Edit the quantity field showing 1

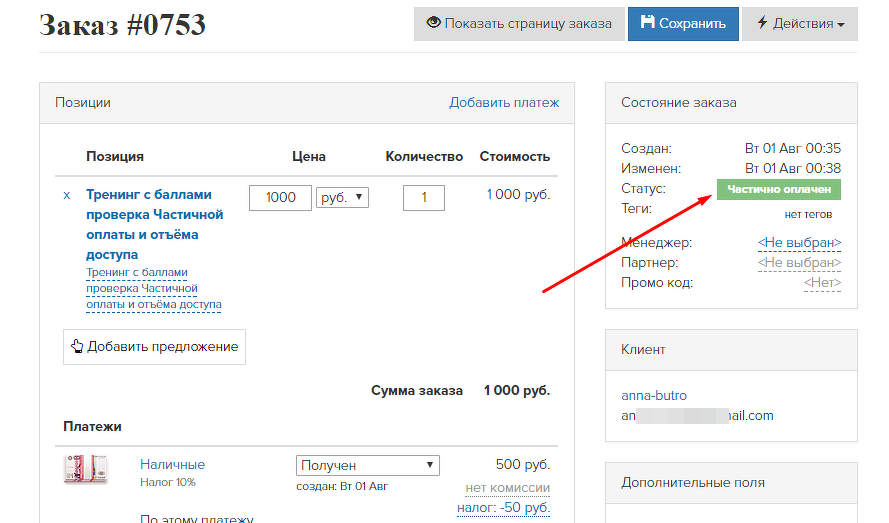coord(424,197)
